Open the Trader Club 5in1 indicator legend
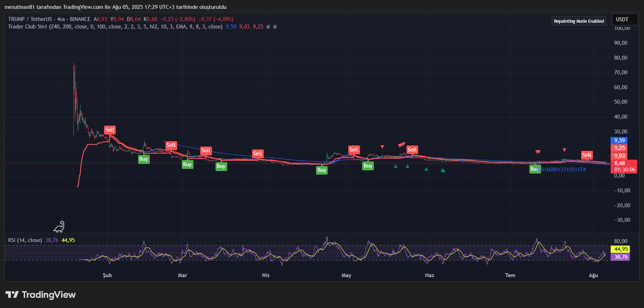This screenshot has height=308, width=644. 28,27
